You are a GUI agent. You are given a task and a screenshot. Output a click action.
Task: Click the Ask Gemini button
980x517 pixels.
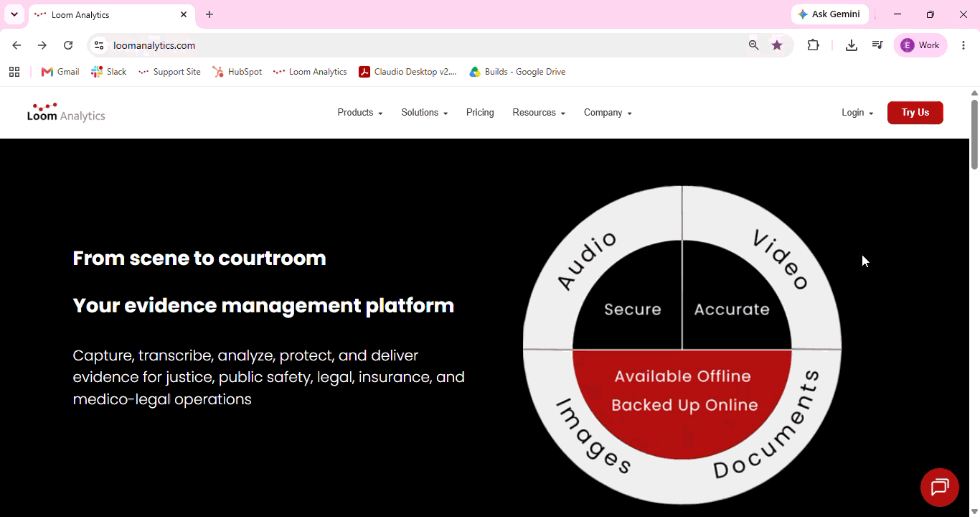(x=830, y=14)
